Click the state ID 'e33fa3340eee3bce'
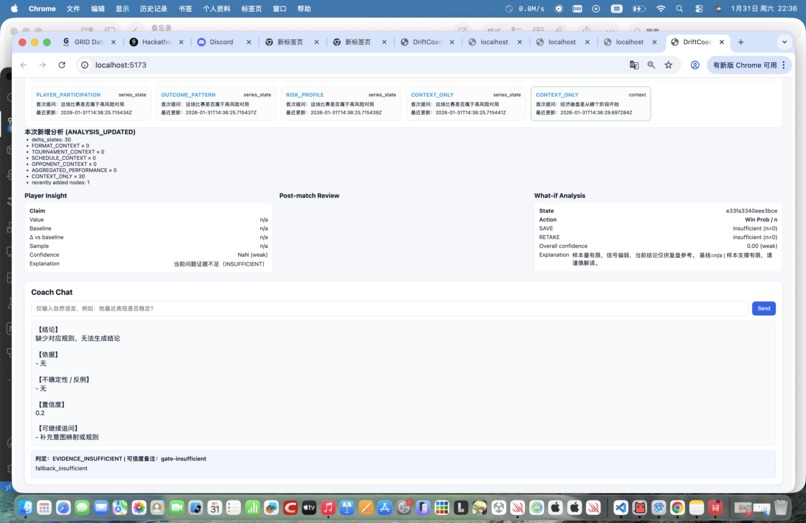The height and width of the screenshot is (523, 806). pyautogui.click(x=752, y=210)
